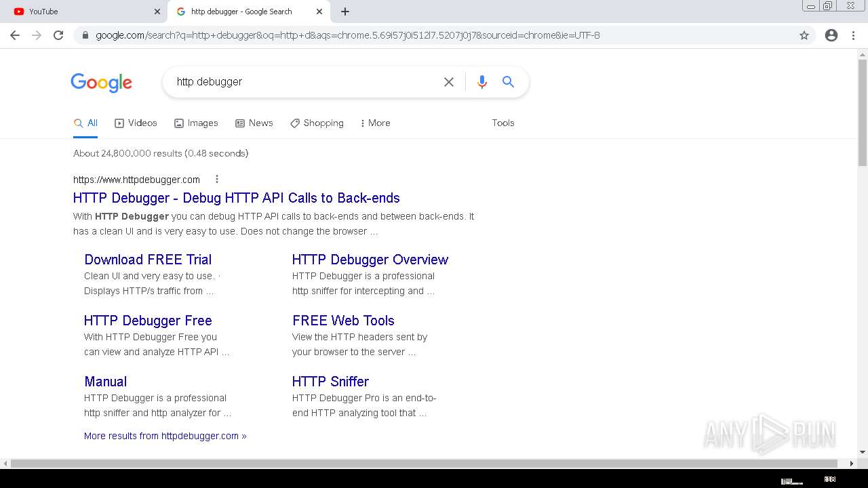The height and width of the screenshot is (488, 868).
Task: Click the scroll down arrow at page edge
Action: pyautogui.click(x=863, y=452)
